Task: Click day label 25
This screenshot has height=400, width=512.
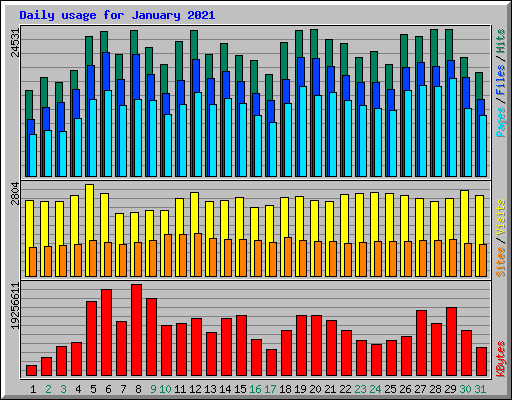Action: (x=390, y=389)
